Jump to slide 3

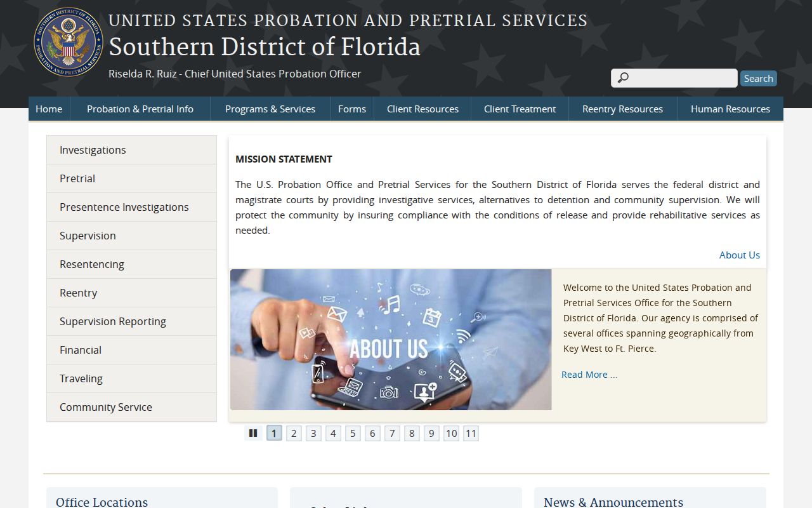click(x=313, y=433)
